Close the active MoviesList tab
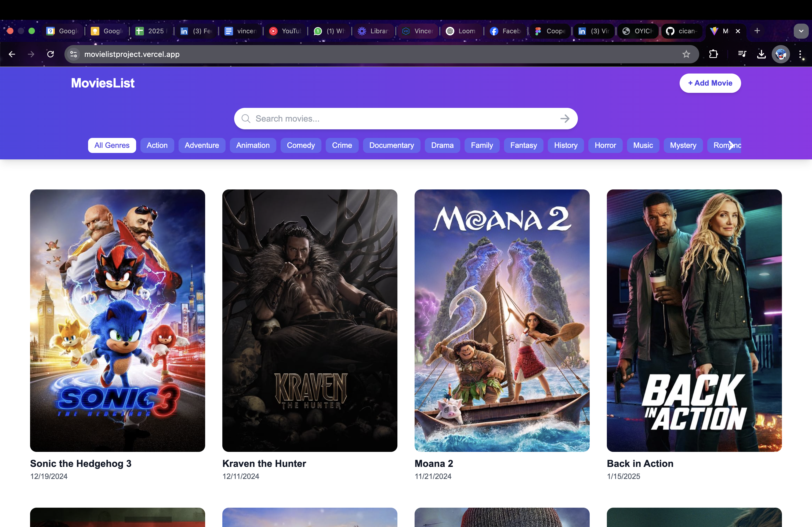Screen dimensions: 812x527 (x=738, y=31)
